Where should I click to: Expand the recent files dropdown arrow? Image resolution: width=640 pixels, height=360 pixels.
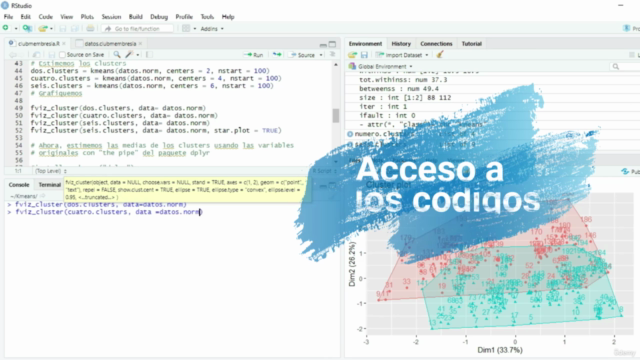[51, 29]
